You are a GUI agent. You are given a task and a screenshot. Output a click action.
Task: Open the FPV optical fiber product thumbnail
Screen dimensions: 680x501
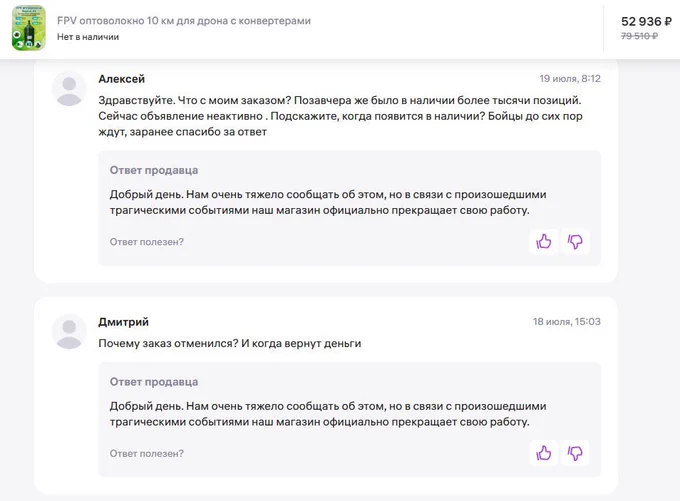point(29,28)
